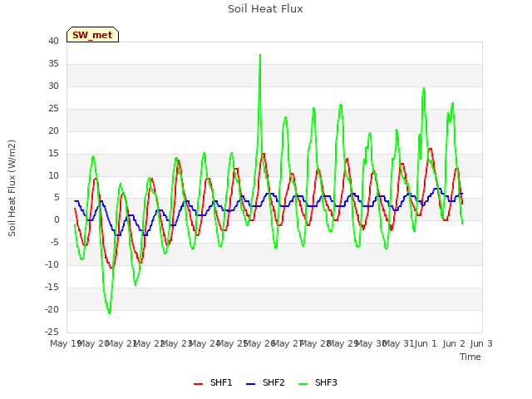532x399 pixels.
Task: Click the SW_met annotation label
Action: 92,35
